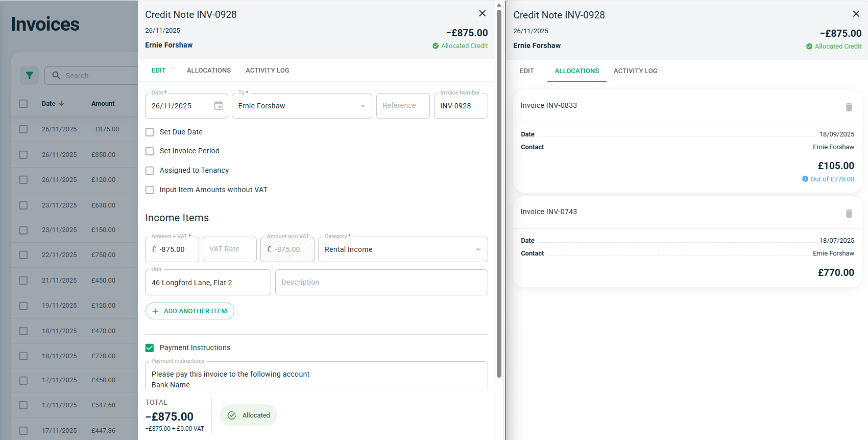Viewport: 868px width, 440px height.
Task: Tick the Assigned to Tenancy checkbox
Action: [x=150, y=171]
